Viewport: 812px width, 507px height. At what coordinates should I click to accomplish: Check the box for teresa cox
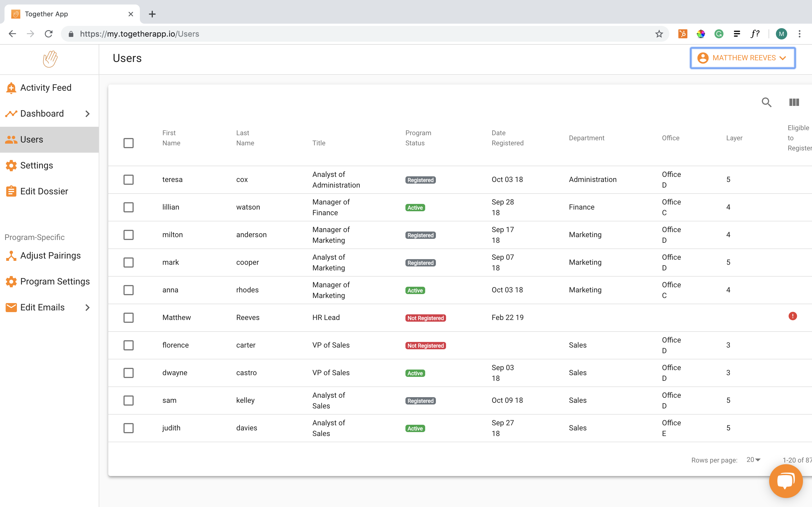point(129,180)
